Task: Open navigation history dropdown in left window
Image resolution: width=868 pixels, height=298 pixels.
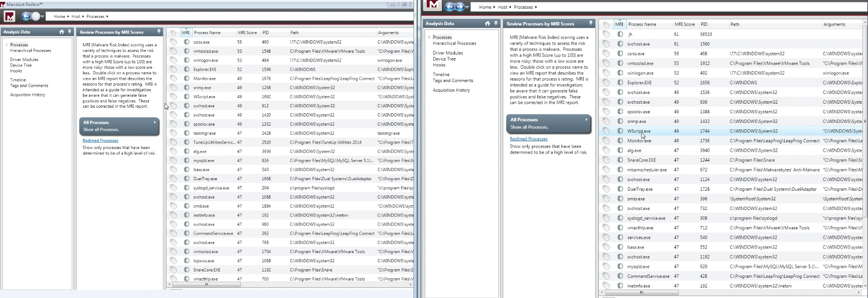Action: click(x=42, y=17)
